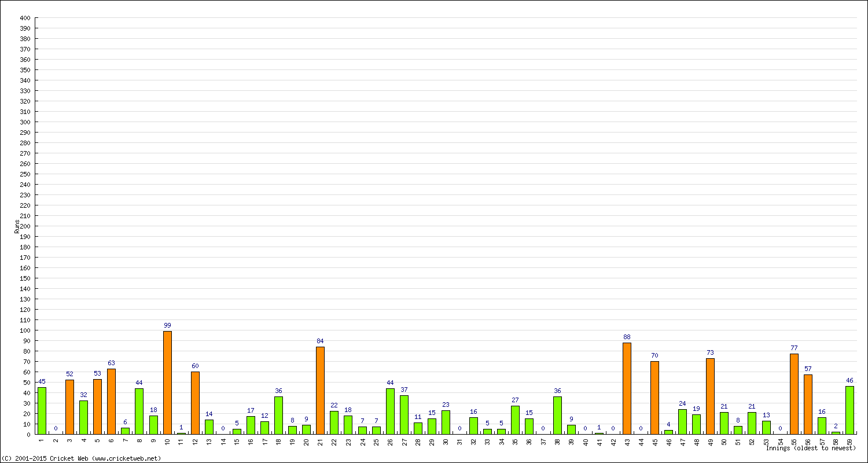This screenshot has width=868, height=463.
Task: Select the green 23-run bar at innings 30
Action: 446,422
